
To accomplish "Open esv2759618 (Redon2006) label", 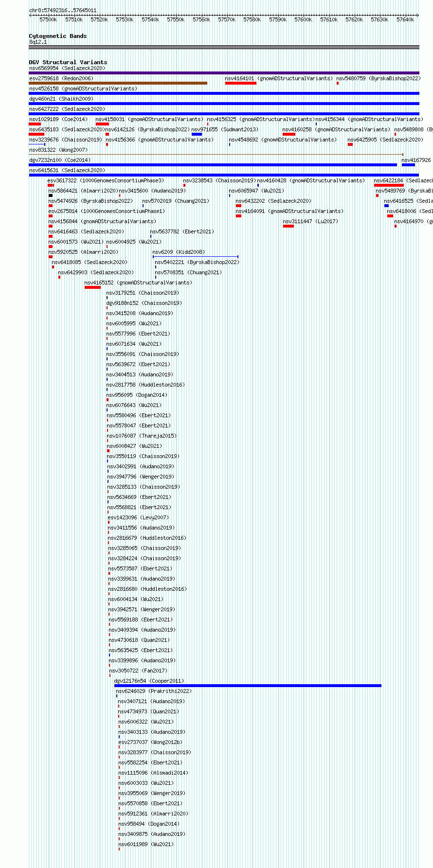I will point(61,78).
